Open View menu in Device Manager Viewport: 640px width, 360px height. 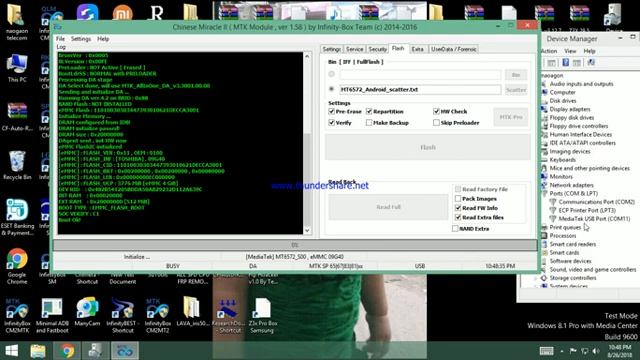[570, 51]
